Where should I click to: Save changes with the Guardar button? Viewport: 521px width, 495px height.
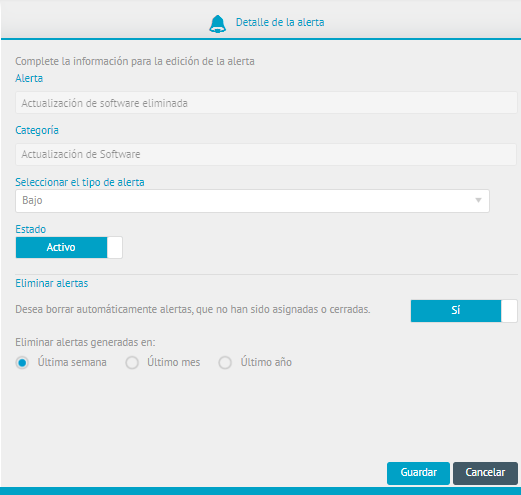[418, 473]
